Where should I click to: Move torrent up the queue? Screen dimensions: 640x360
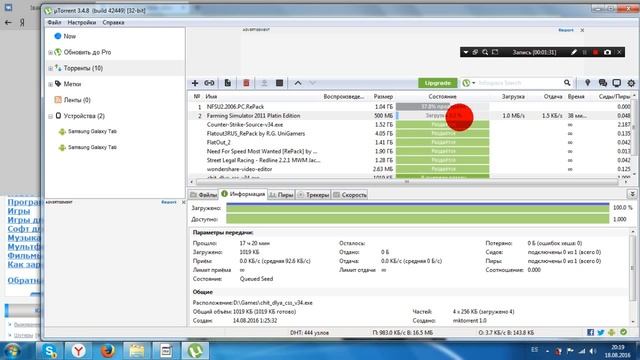coord(298,83)
